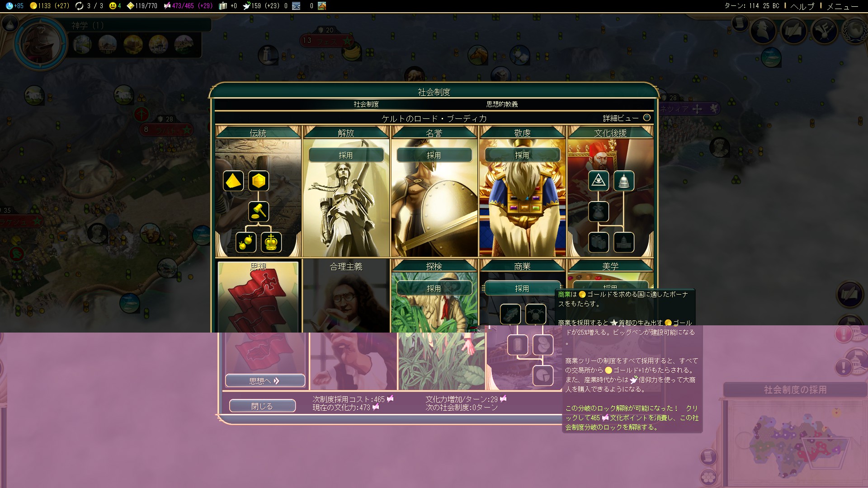Click the card-shaped policy left of coins in 商業

coord(518,345)
